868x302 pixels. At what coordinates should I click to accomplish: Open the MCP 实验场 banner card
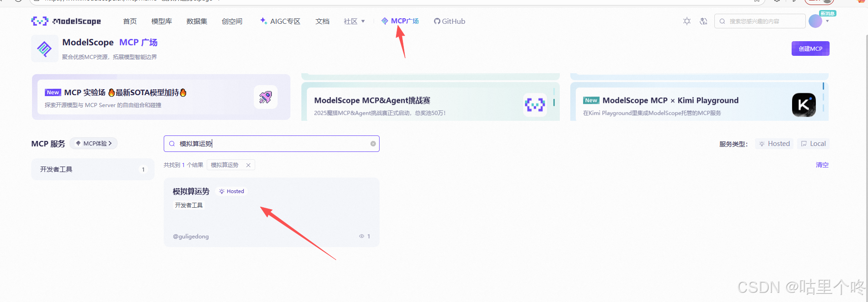pyautogui.click(x=161, y=97)
